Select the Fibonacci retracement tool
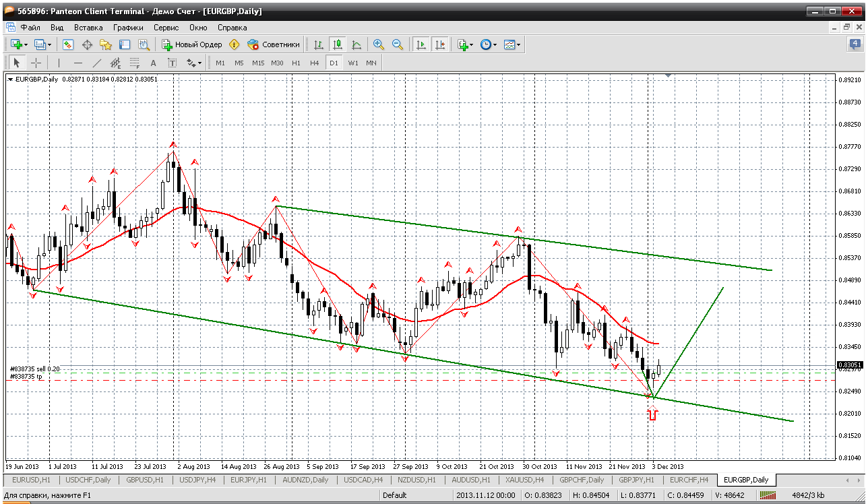Viewport: 868px width, 504px height. coord(135,63)
